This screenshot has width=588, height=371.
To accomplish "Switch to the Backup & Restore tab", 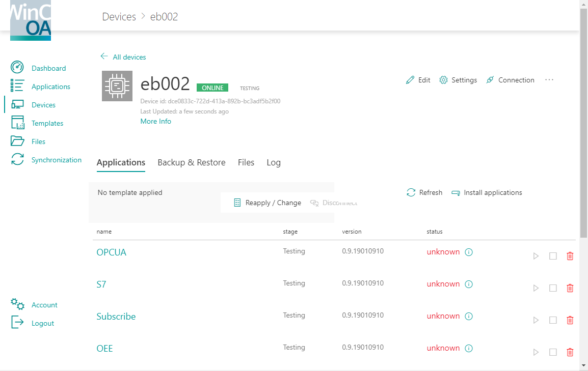I will [x=191, y=162].
